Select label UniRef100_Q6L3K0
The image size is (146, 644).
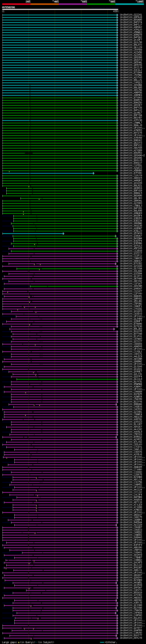[x=131, y=198]
